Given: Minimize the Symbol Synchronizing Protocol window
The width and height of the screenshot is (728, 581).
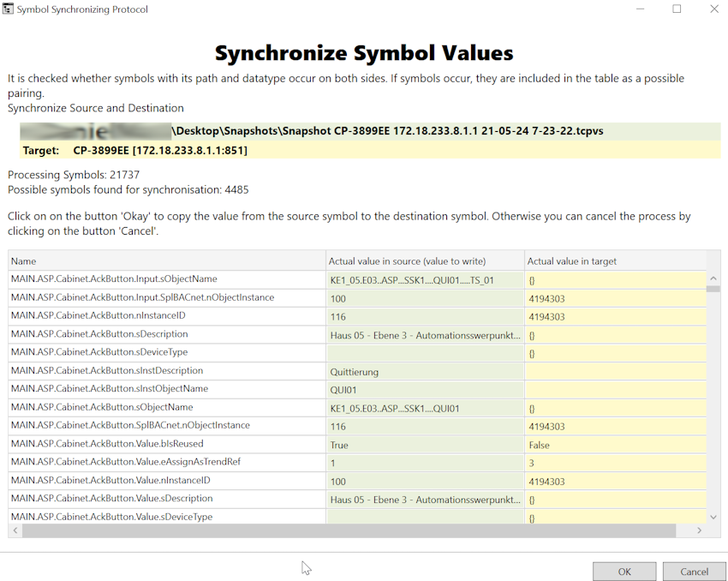Looking at the screenshot, I should coord(641,9).
